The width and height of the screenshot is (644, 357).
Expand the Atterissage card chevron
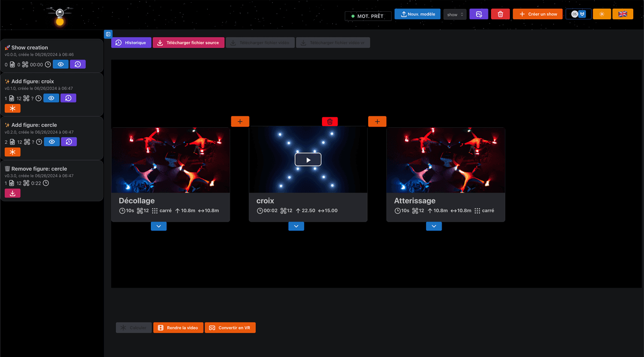coord(434,227)
